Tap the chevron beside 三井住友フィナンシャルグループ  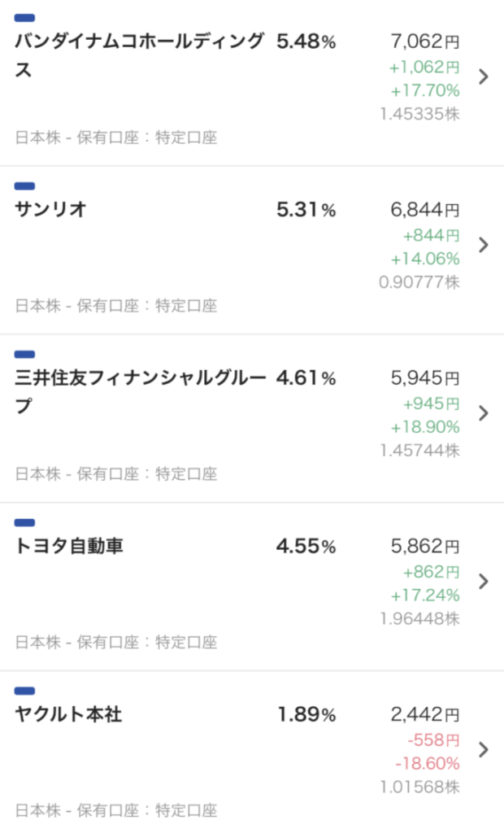(x=483, y=413)
